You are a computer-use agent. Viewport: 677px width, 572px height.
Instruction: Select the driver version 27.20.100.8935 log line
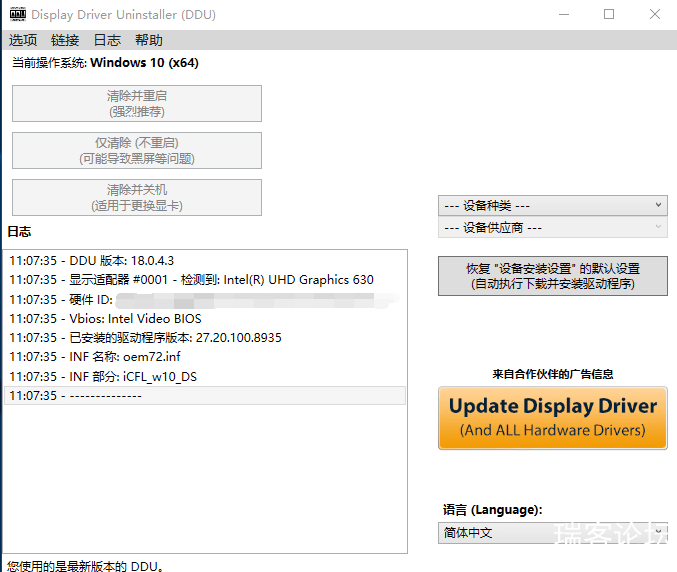146,338
